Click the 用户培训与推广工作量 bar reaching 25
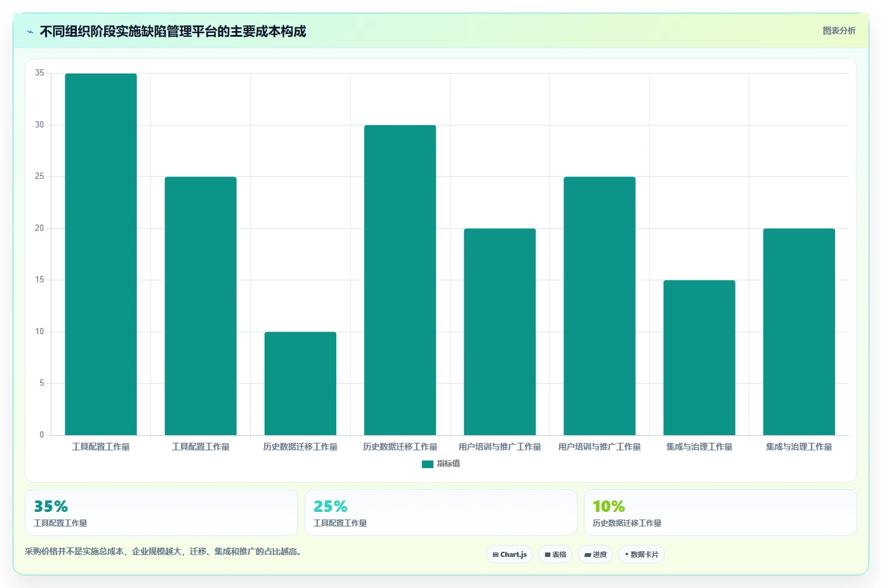 (x=600, y=306)
